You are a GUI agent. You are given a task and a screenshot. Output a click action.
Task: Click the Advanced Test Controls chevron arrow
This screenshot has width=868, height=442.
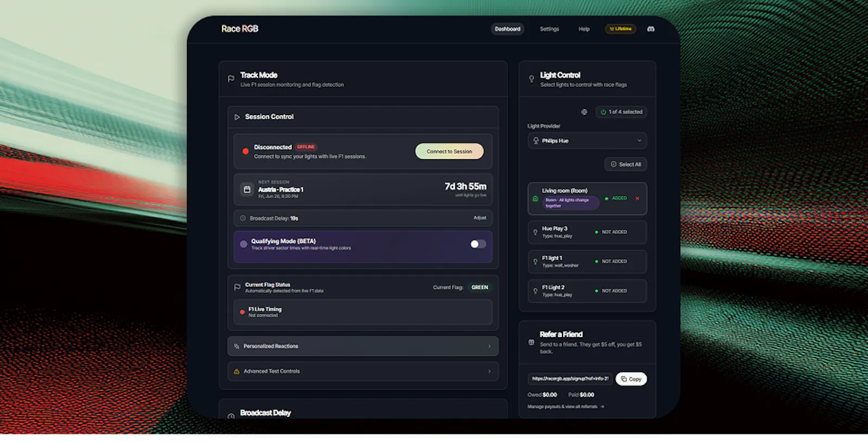tap(489, 371)
